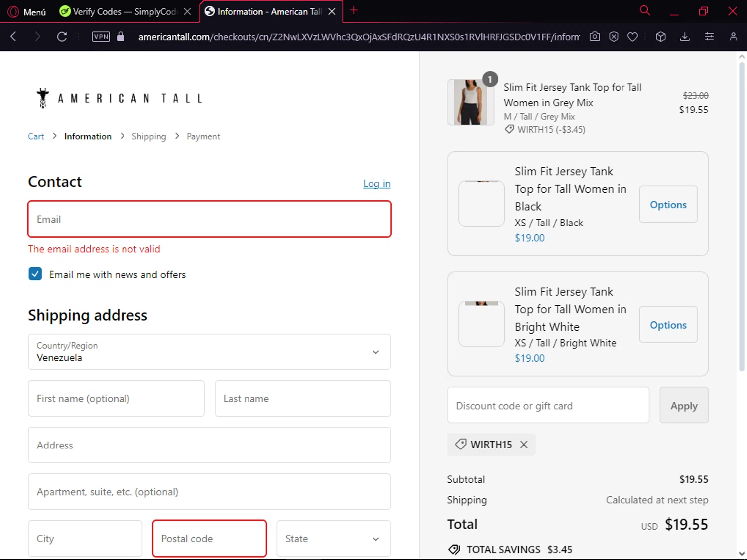Click the First name (optional) field

[x=116, y=398]
